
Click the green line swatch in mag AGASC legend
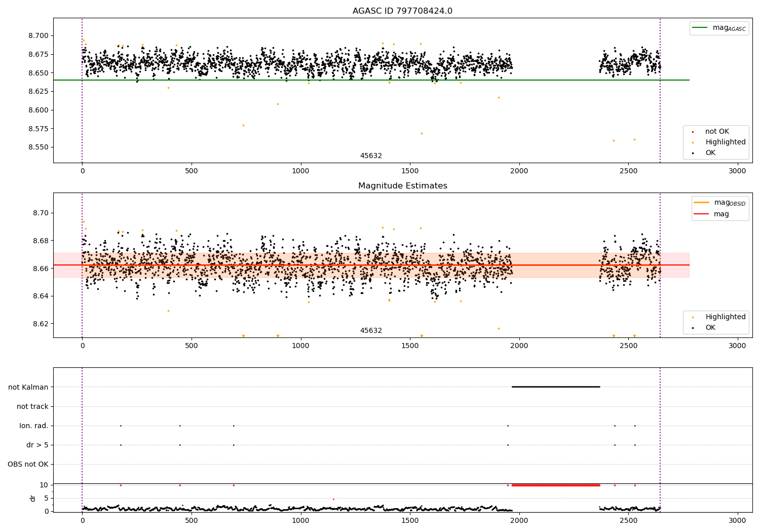click(700, 28)
